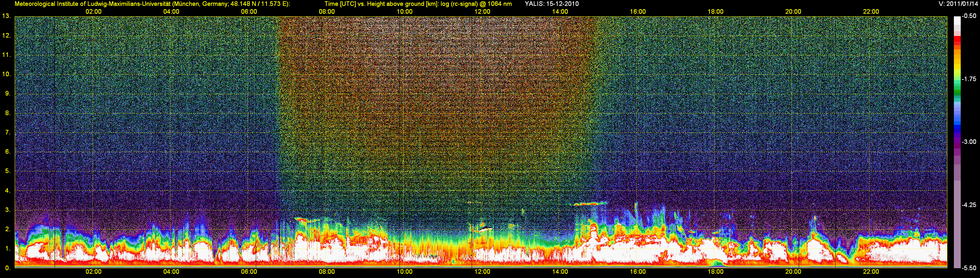This screenshot has width=980, height=278.
Task: Click the '3.' height axis label
Action: click(8, 210)
